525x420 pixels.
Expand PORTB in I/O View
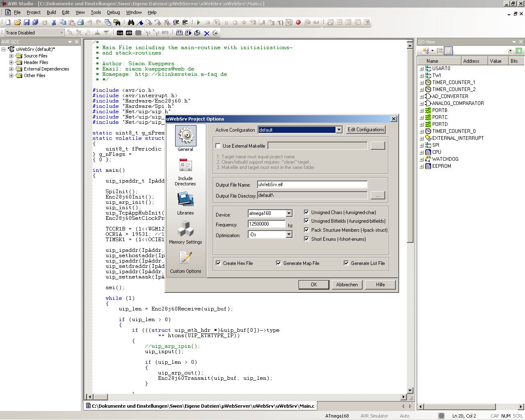pos(422,111)
